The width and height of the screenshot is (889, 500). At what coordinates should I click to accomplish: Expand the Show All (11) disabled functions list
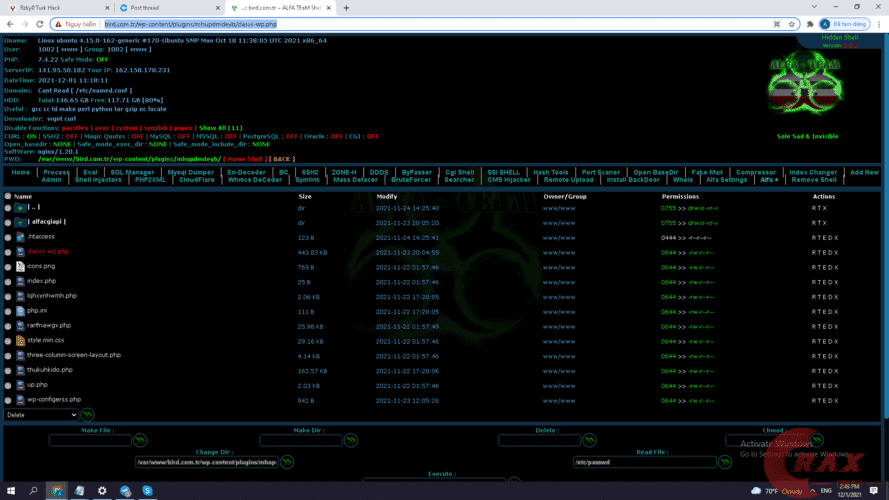[x=220, y=128]
